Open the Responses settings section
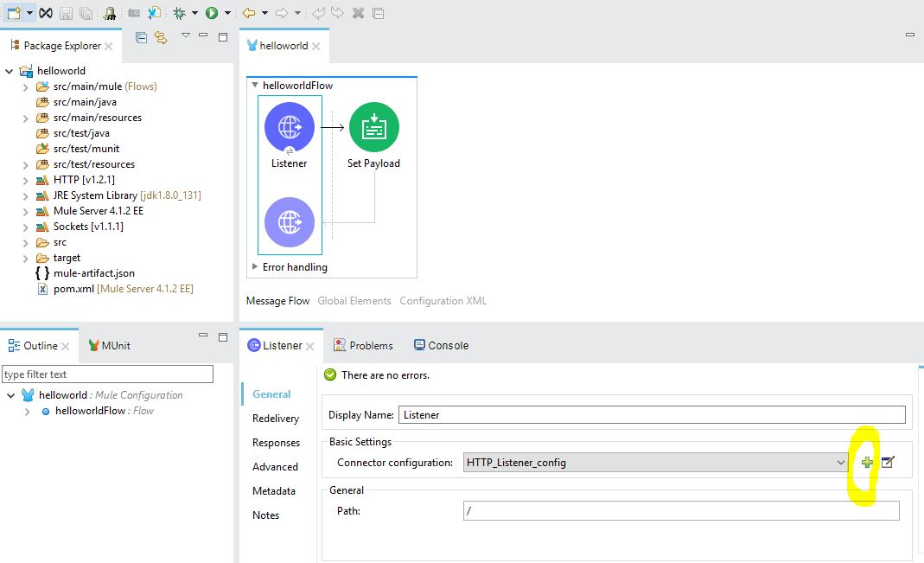 [276, 442]
